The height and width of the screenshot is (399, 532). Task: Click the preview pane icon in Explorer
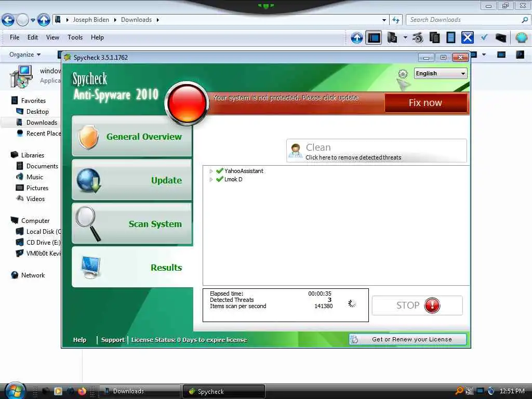501,55
